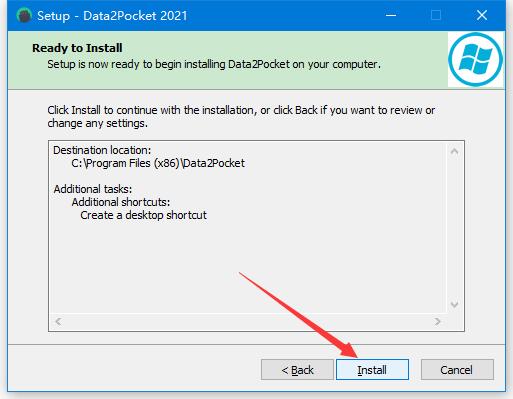Screen dimensions: 513x399
Task: Minimize the Setup window
Action: [x=391, y=15]
